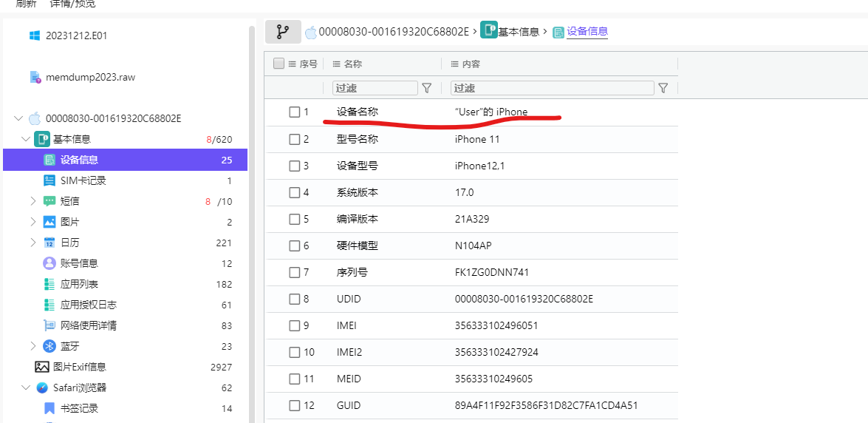Toggle the select-all checkbox in 序号 header
This screenshot has height=423, width=868.
(279, 64)
